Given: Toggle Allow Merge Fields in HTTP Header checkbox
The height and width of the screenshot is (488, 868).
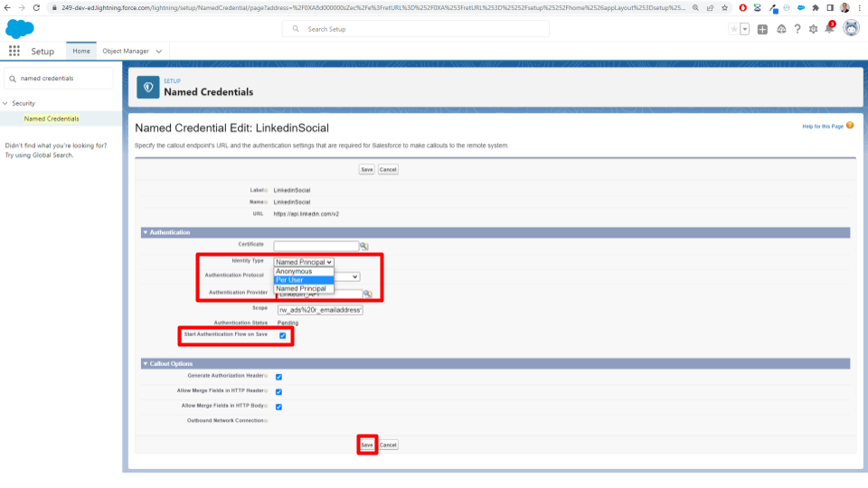Looking at the screenshot, I should [279, 391].
